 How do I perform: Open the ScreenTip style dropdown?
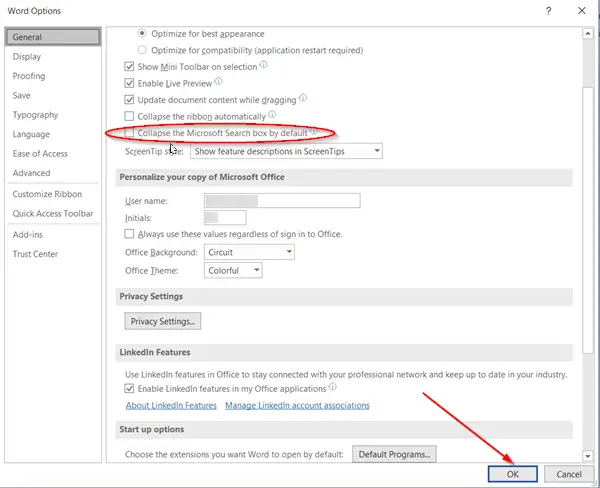pos(286,151)
